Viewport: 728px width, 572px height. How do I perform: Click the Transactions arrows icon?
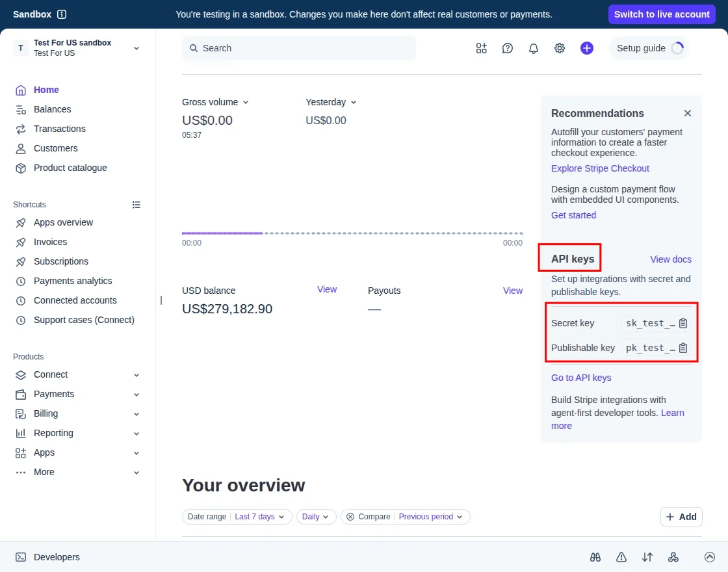(20, 129)
